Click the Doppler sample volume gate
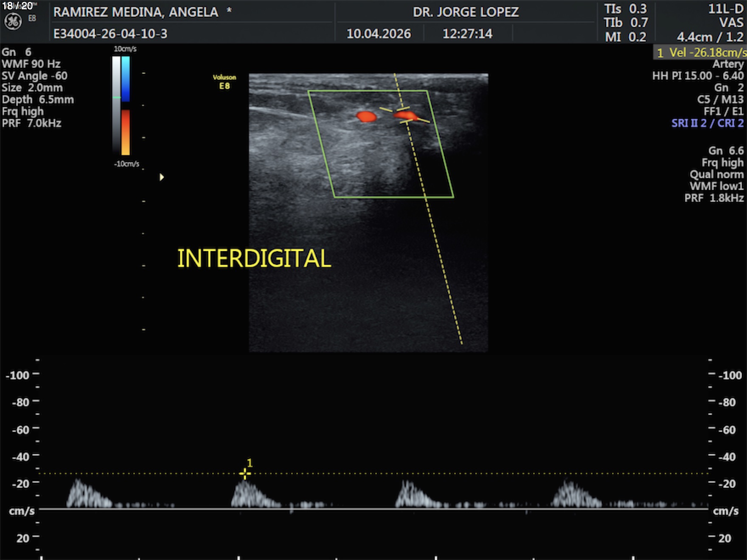The height and width of the screenshot is (560, 747). pos(405,115)
